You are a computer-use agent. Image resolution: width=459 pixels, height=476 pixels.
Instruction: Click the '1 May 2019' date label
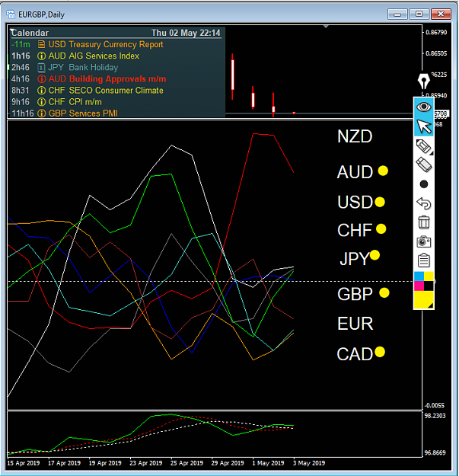[x=268, y=463]
